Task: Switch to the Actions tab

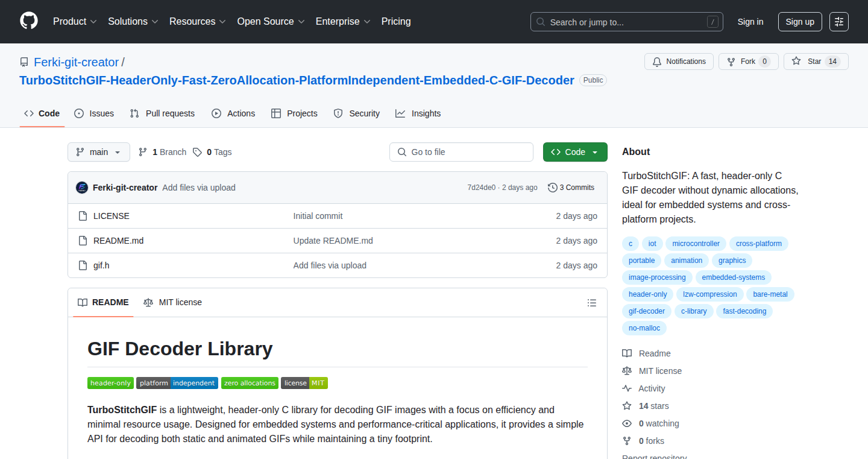Action: coord(233,113)
